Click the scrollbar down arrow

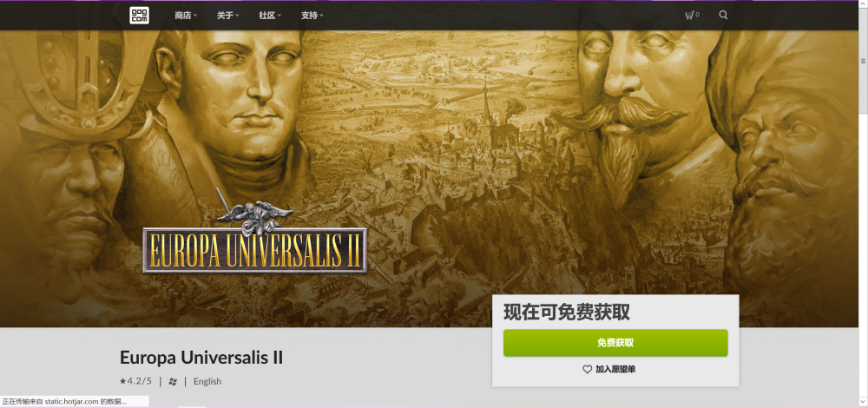click(x=863, y=403)
